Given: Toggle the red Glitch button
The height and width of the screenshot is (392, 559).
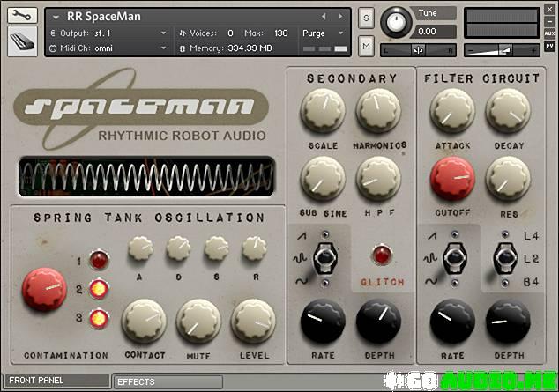Looking at the screenshot, I should point(382,255).
